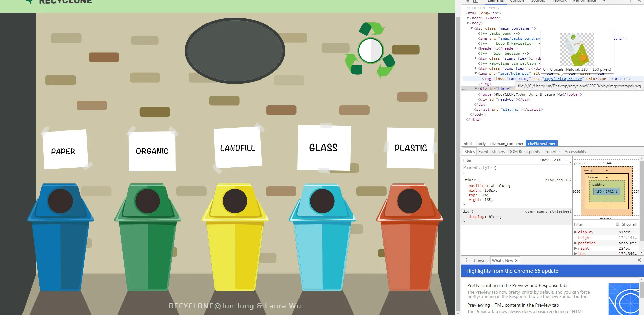The image size is (644, 315).
Task: Switch to the Styles tab
Action: tap(470, 152)
